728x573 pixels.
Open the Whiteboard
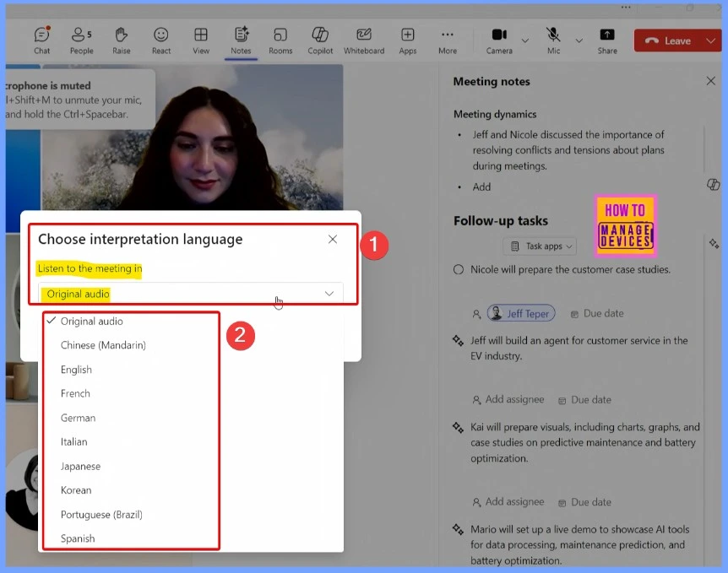click(x=364, y=41)
